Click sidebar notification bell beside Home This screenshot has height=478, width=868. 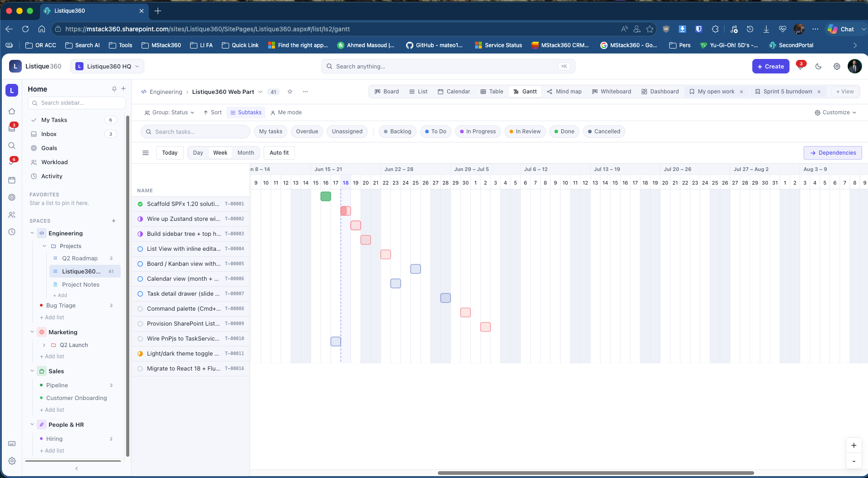[114, 89]
